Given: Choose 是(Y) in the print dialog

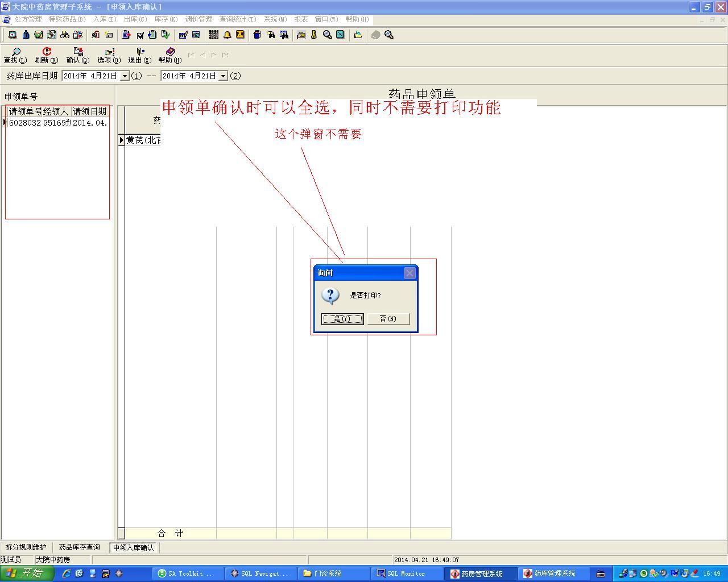Looking at the screenshot, I should 342,319.
